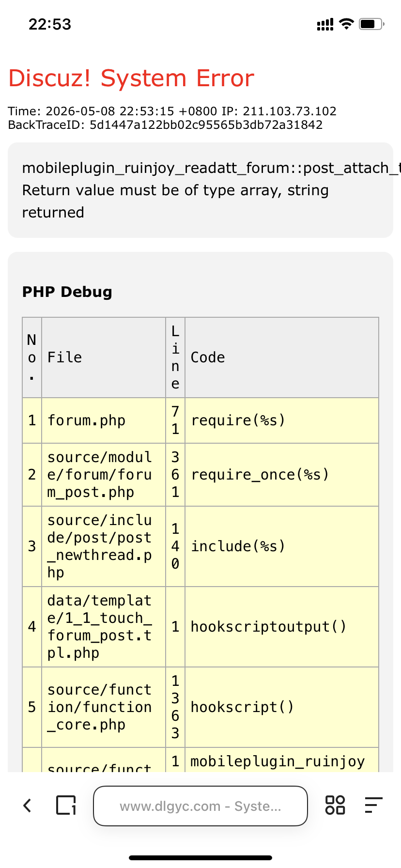Select the mobileplugin_ruinjoy code cell in the last row

pos(282,760)
